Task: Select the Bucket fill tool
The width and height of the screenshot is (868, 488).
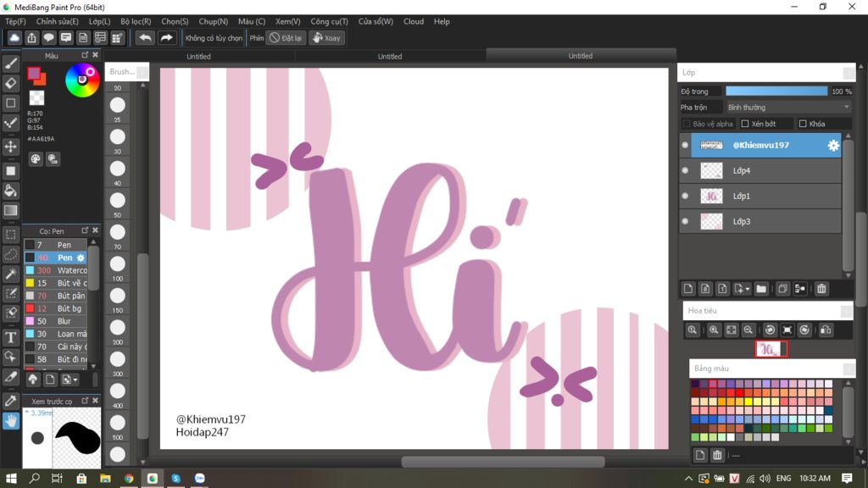Action: point(11,191)
